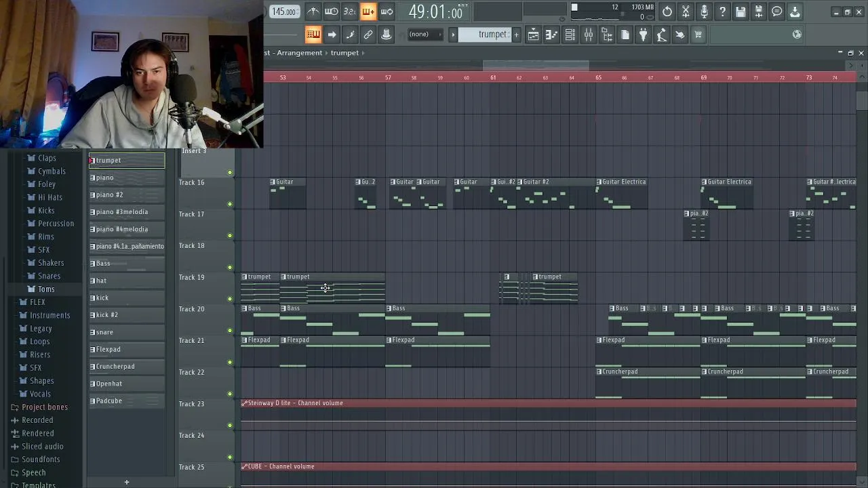Click the download arrow icon
The height and width of the screenshot is (488, 868).
(795, 12)
